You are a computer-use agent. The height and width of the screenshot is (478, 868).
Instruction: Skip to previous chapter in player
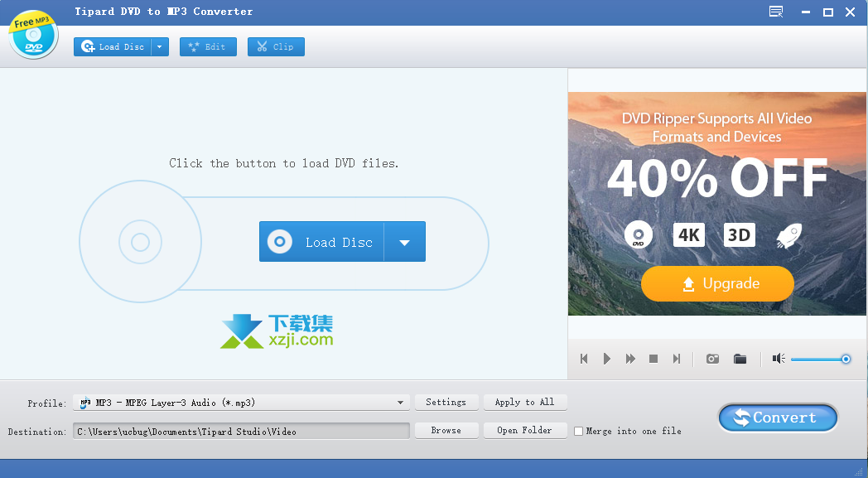(x=583, y=359)
